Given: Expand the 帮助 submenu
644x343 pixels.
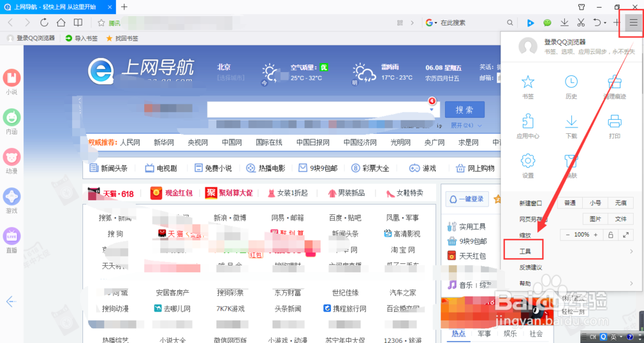Looking at the screenshot, I should tap(631, 284).
